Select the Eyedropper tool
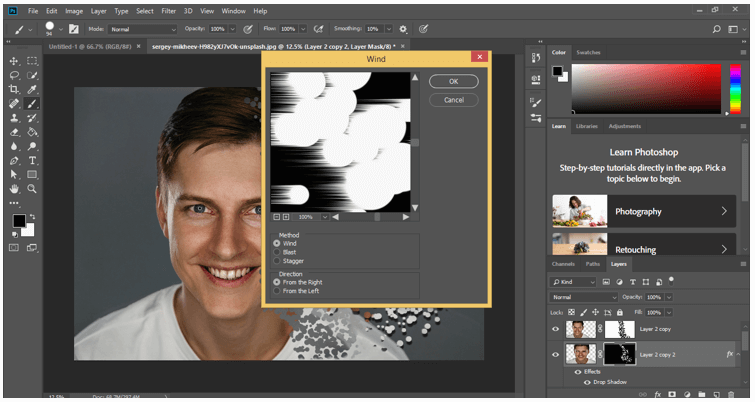The height and width of the screenshot is (402, 755). tap(33, 88)
